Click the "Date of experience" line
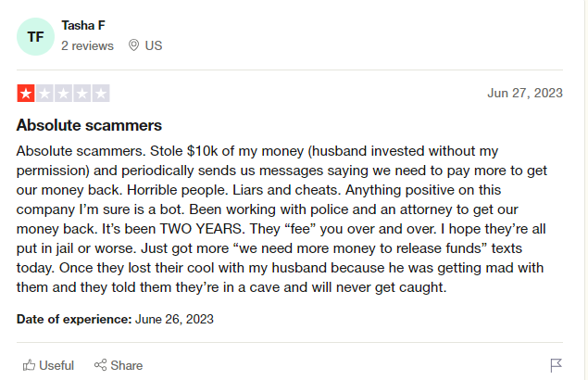Screen dimensions: 588x380 [115, 319]
